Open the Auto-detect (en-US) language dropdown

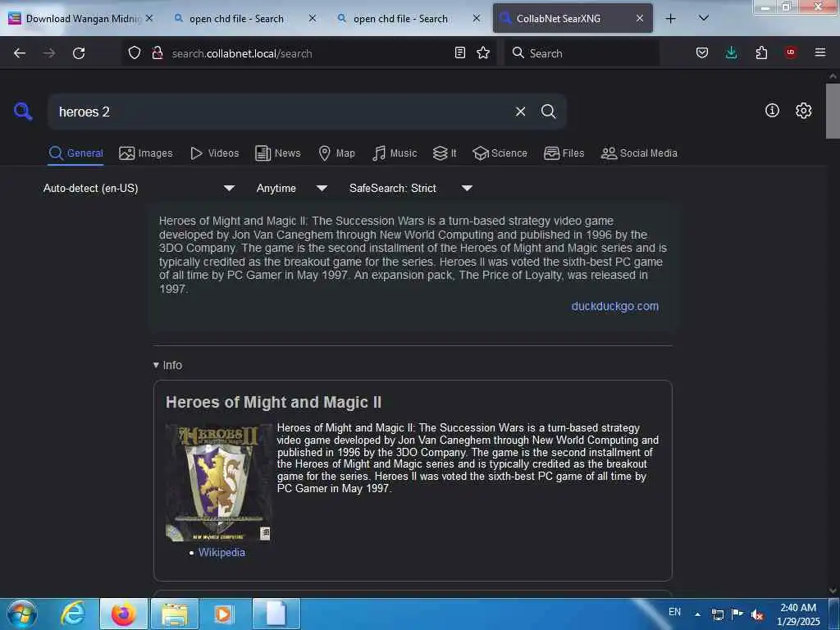pyautogui.click(x=139, y=188)
